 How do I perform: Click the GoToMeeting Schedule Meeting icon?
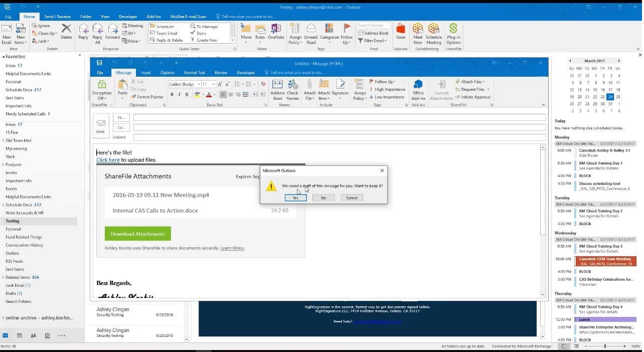[x=433, y=33]
